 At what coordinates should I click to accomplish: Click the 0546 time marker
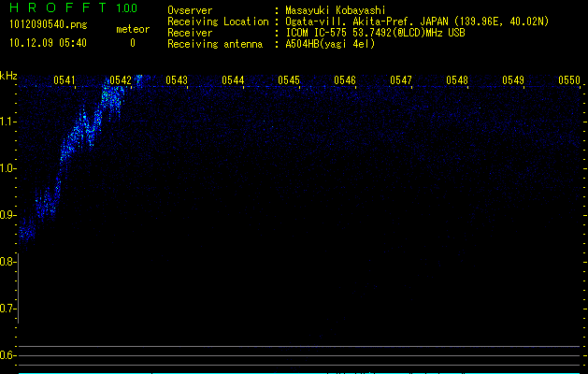345,80
